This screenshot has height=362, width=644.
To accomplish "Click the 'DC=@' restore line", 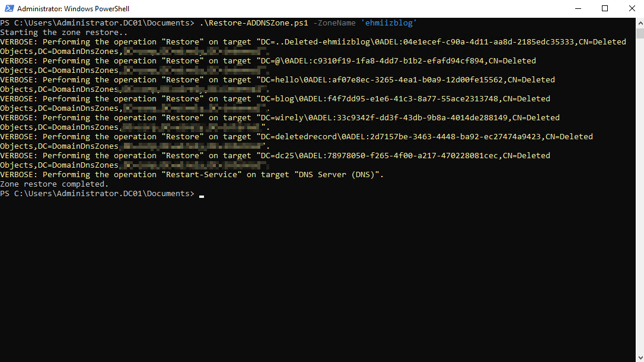I will (268, 61).
